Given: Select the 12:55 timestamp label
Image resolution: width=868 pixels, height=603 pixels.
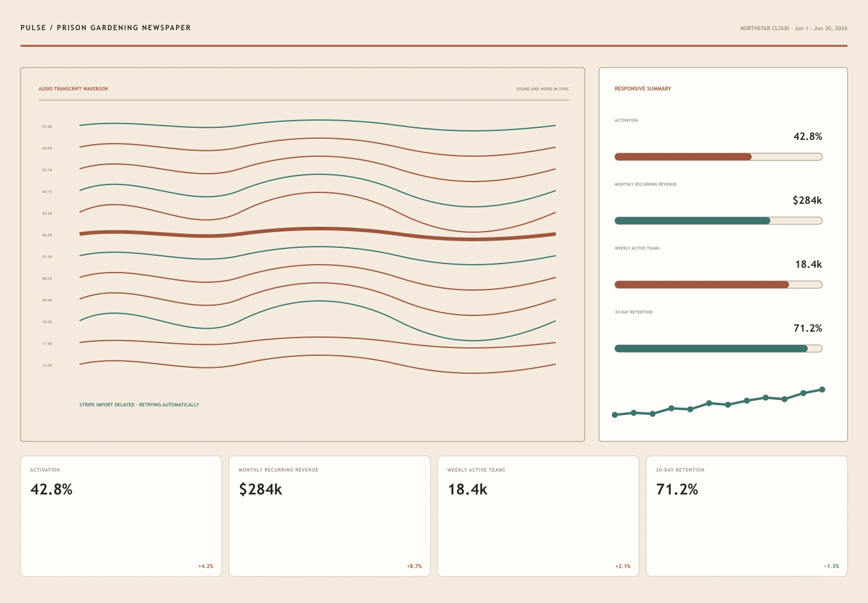Looking at the screenshot, I should pos(47,365).
